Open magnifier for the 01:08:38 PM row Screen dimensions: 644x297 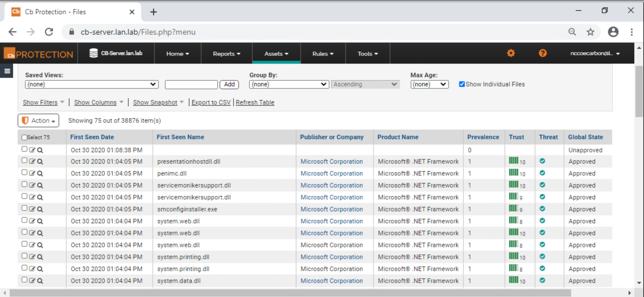tap(40, 150)
